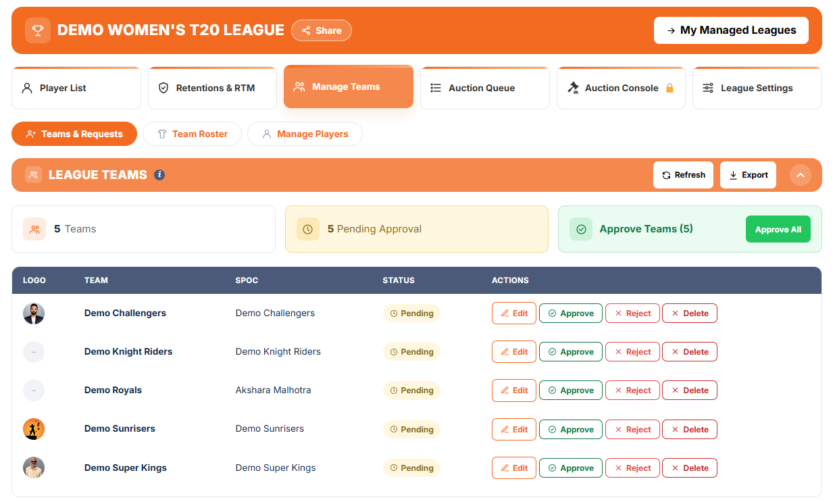
Task: Click the SPOC column header
Action: (x=247, y=280)
